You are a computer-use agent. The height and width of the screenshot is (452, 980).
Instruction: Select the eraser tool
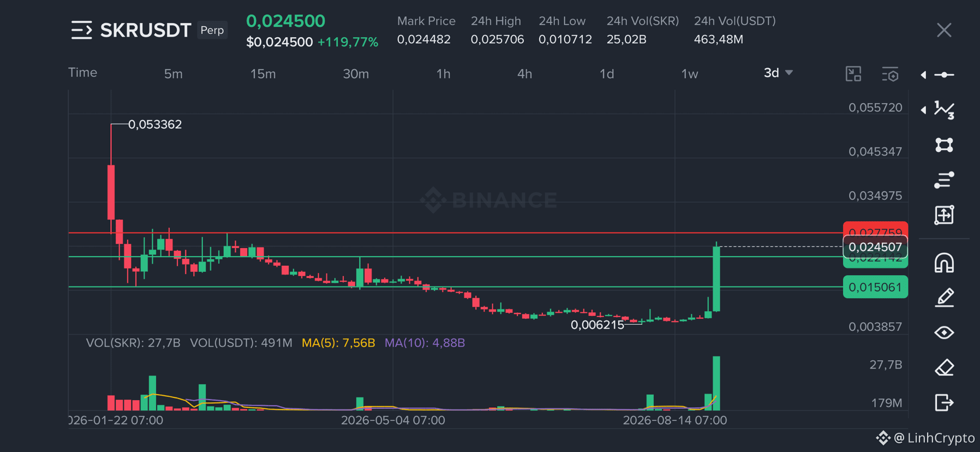pyautogui.click(x=945, y=367)
